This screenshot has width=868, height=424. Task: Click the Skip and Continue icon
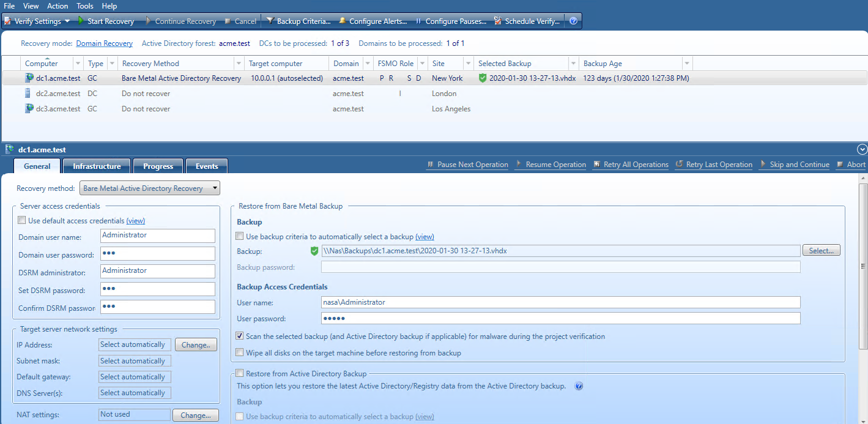coord(763,164)
